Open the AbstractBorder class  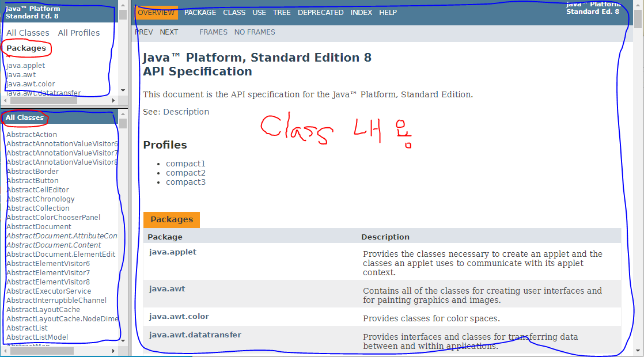(32, 172)
